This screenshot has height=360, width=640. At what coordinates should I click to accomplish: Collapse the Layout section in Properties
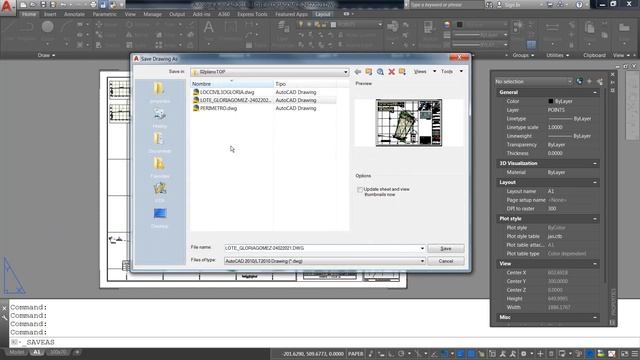click(595, 182)
